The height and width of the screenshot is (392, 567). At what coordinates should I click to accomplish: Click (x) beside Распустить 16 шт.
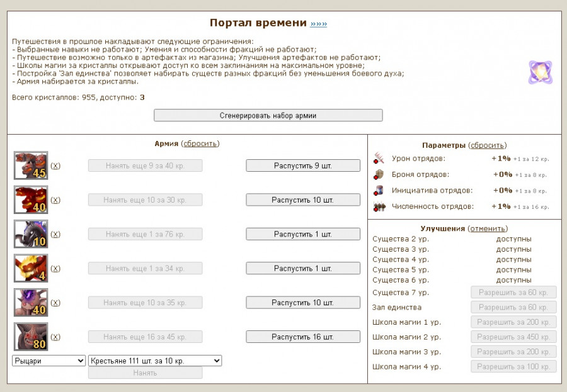[x=55, y=337]
